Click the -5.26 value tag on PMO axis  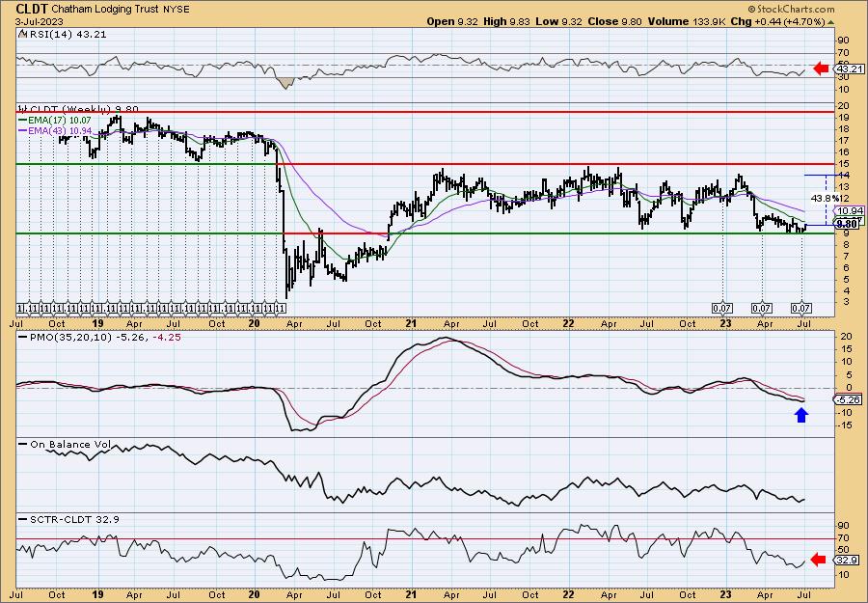tap(848, 399)
